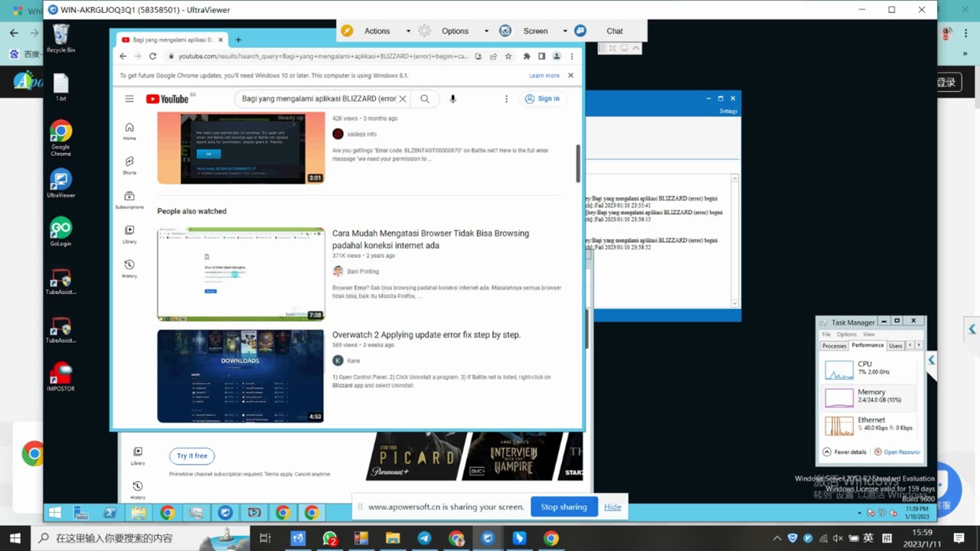Open the UltraViewer Actions menu
The height and width of the screenshot is (551, 980).
pyautogui.click(x=377, y=31)
